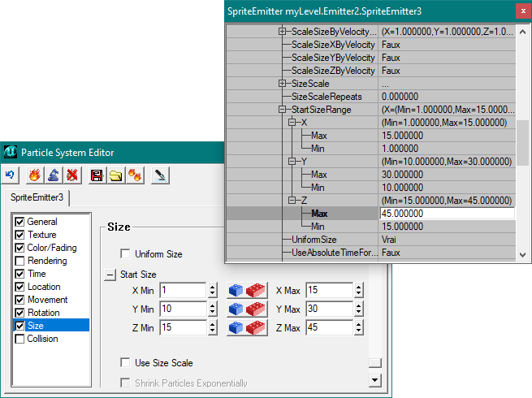Screen dimensions: 532x398
Task: Click the bricks icon in the Z Min row
Action: coord(246,327)
